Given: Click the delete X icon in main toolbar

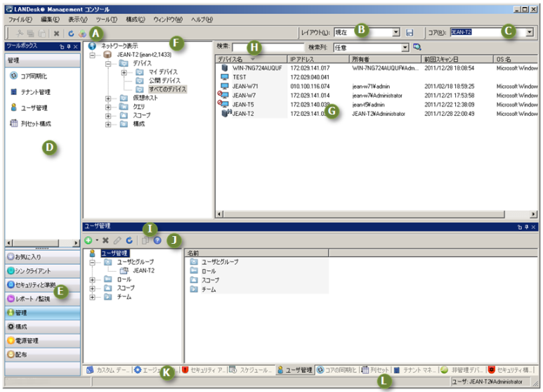Looking at the screenshot, I should 56,34.
